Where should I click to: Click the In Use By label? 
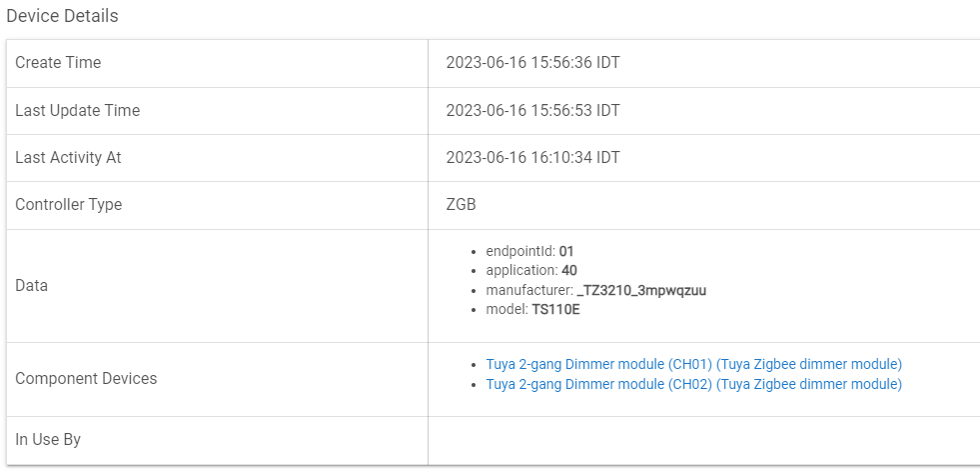coord(48,439)
